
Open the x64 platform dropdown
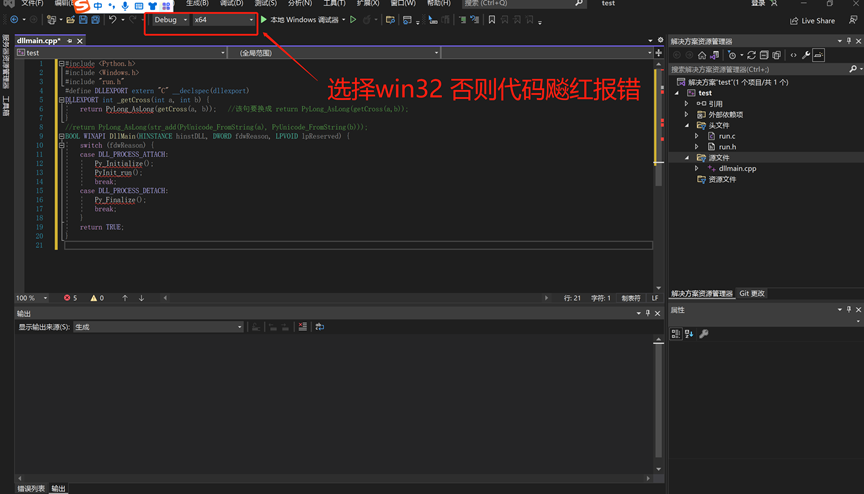(x=223, y=20)
